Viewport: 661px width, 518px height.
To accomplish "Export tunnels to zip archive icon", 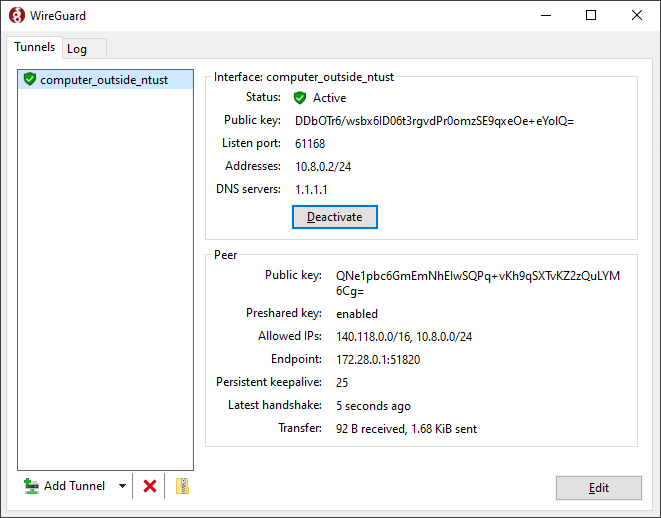I will 182,486.
